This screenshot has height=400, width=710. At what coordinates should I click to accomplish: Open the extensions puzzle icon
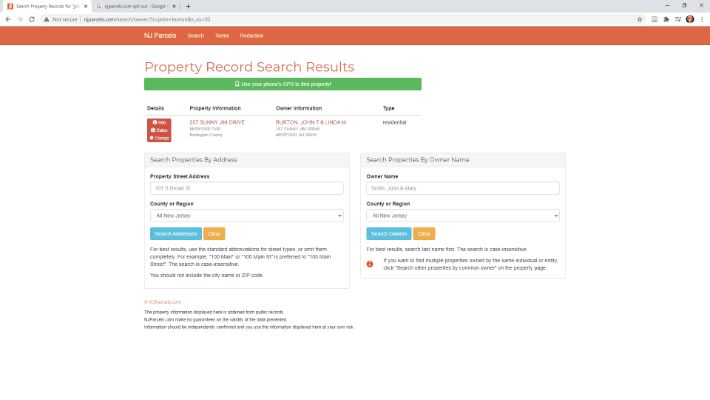coord(666,19)
